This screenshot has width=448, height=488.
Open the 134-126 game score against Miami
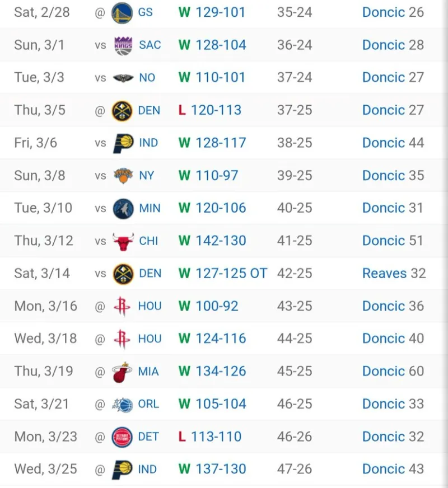coord(220,372)
